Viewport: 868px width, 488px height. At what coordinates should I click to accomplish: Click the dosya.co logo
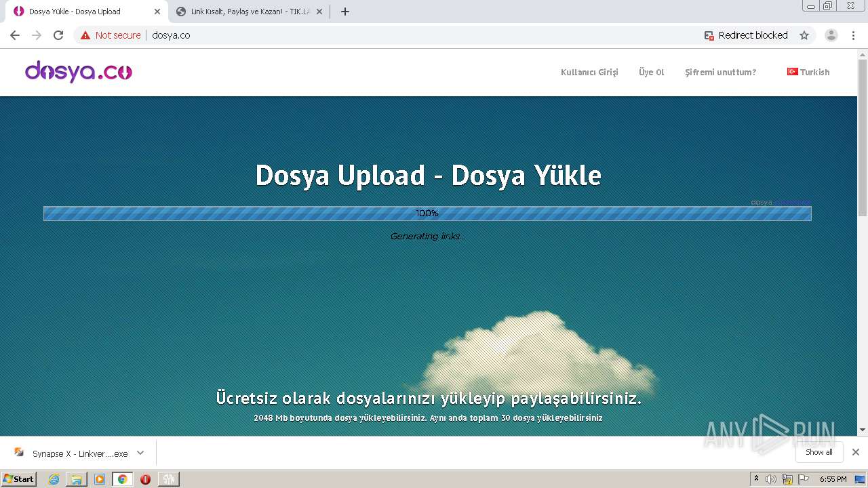pyautogui.click(x=79, y=72)
